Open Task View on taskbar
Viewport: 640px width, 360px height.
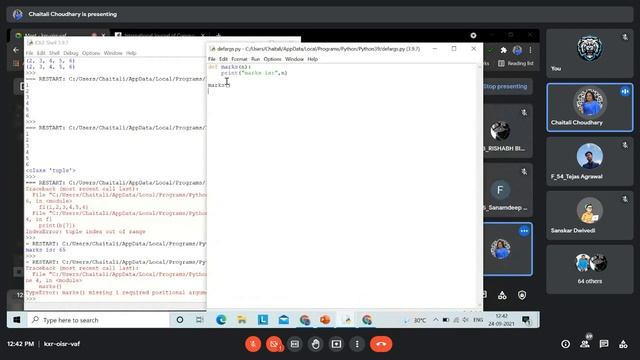click(x=200, y=320)
